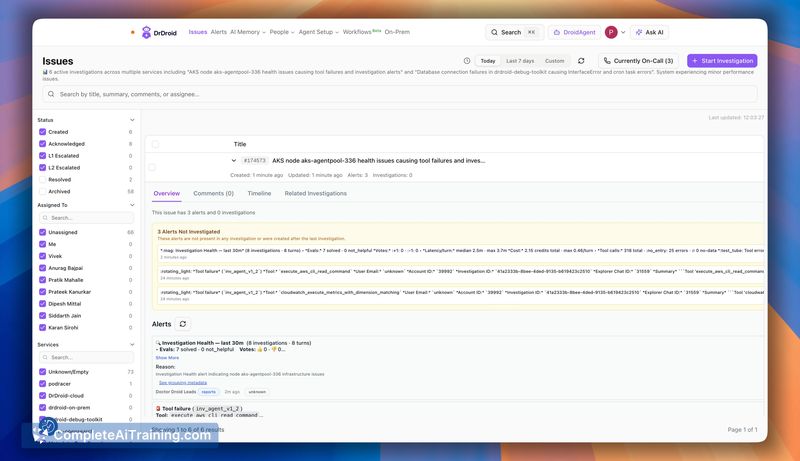Toggle the L2 Escalated checkbox
The width and height of the screenshot is (800, 461).
[x=42, y=167]
